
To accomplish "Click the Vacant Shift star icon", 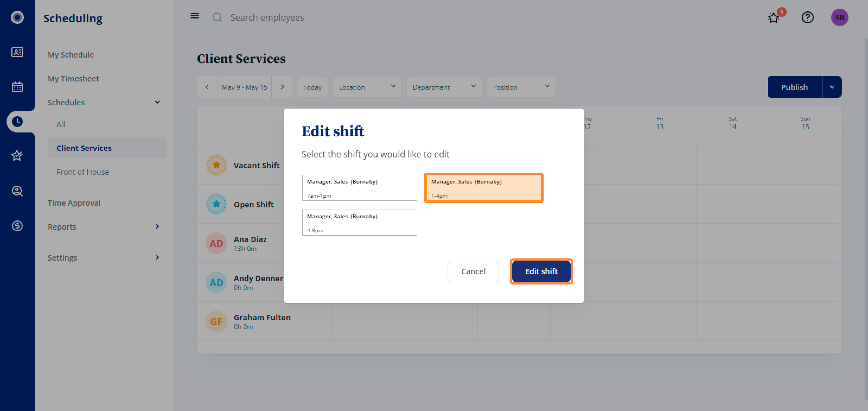I will point(216,165).
